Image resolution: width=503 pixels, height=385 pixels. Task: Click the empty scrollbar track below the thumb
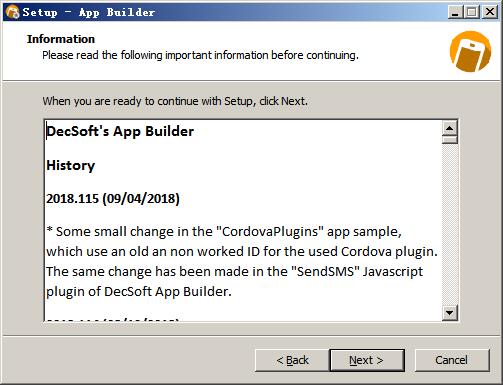tap(450, 224)
